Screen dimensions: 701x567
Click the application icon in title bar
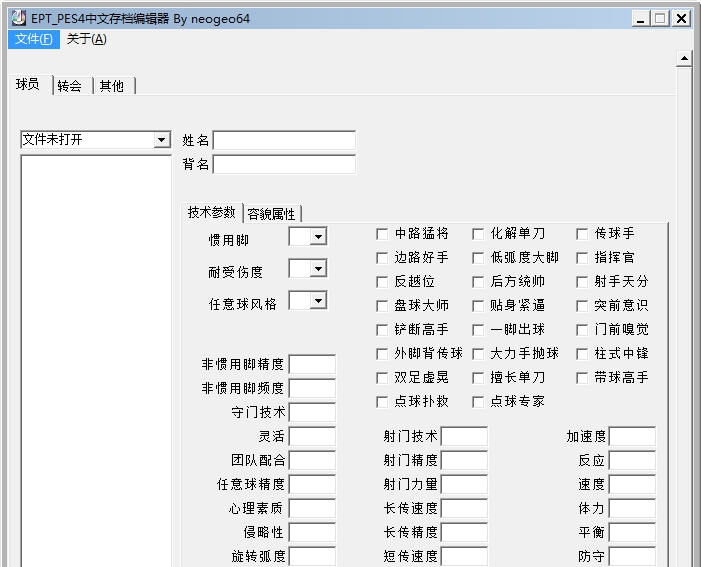(19, 18)
